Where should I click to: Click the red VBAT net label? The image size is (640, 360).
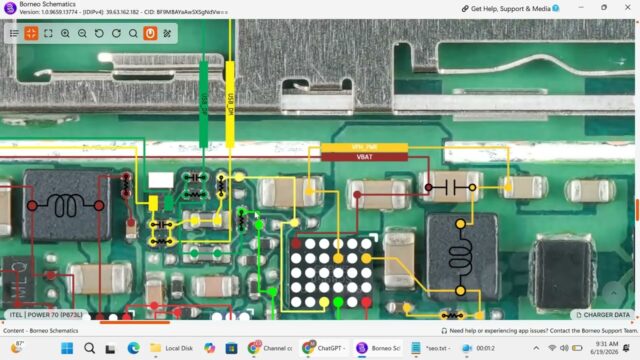(x=364, y=157)
